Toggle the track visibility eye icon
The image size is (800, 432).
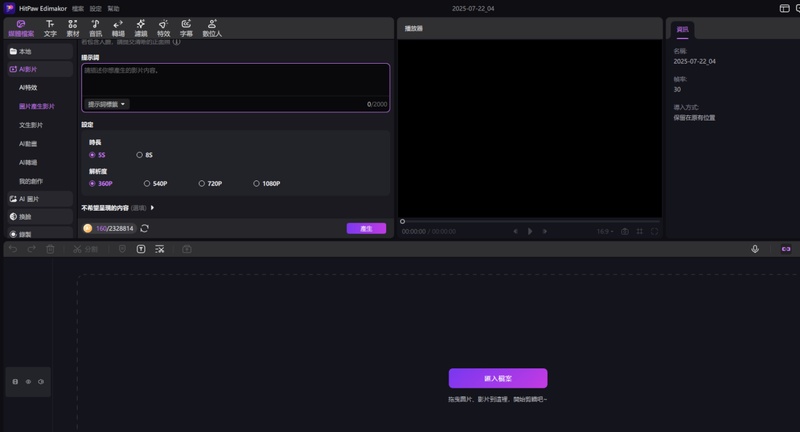(28, 382)
